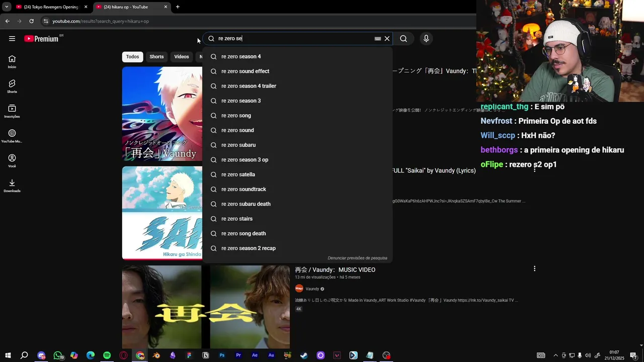Start voice search with the microphone button
Screen dimensions: 644x362
click(426, 39)
